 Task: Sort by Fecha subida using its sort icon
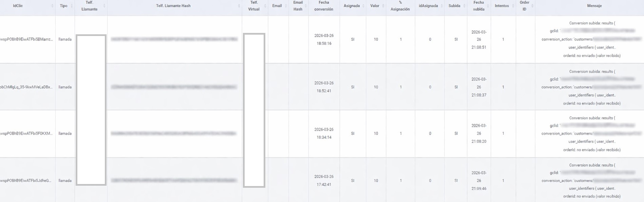point(488,6)
